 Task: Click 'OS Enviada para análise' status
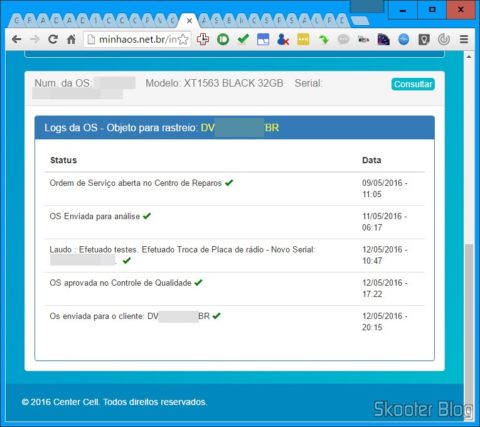[x=95, y=216]
